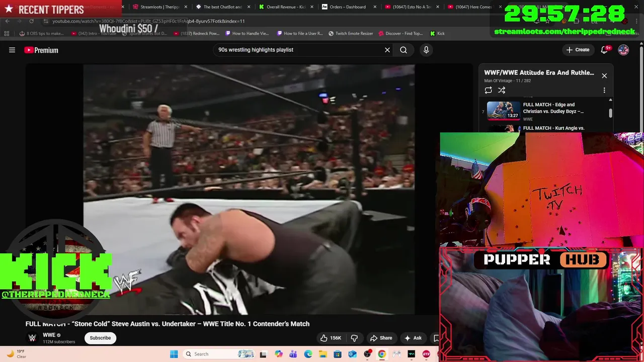The image size is (644, 362).
Task: Close the playlist panel
Action: click(x=604, y=76)
